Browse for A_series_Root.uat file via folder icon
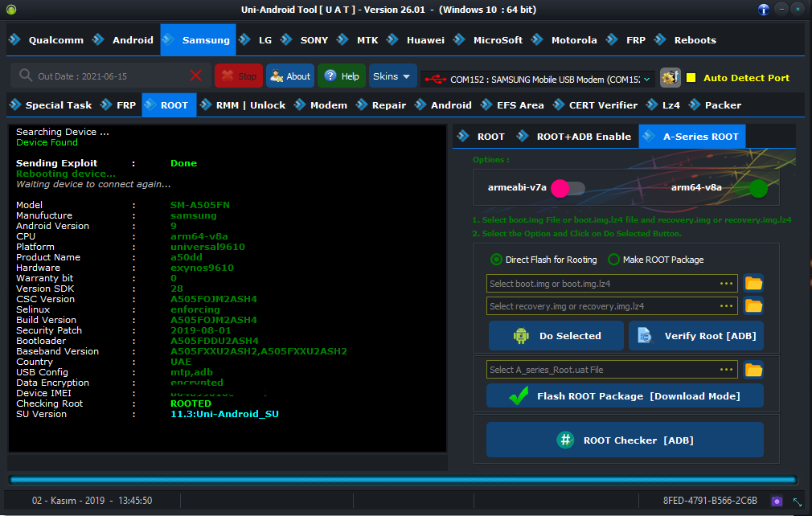812x516 pixels. tap(753, 370)
